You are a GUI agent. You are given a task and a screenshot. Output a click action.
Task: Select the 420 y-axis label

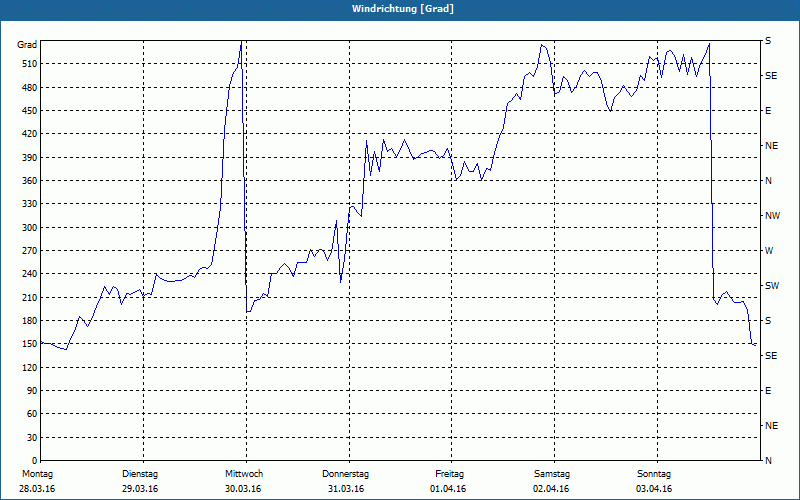click(30, 134)
